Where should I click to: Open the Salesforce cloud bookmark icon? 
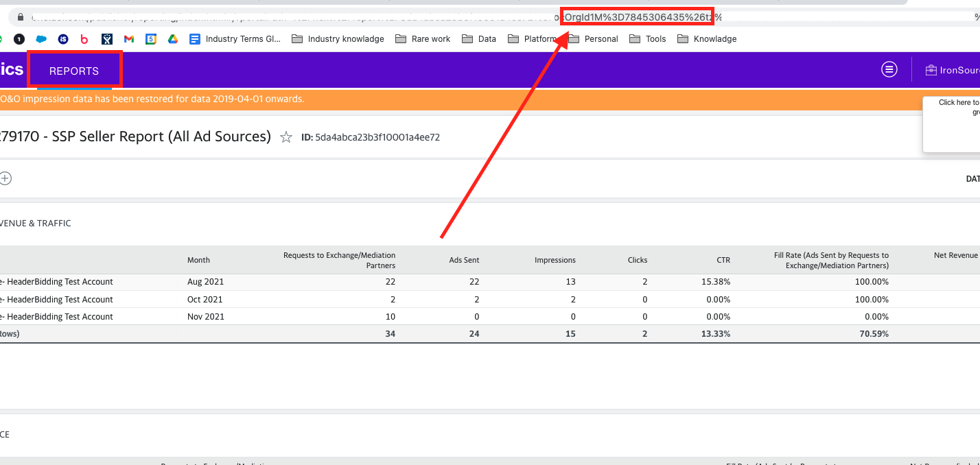tap(40, 39)
